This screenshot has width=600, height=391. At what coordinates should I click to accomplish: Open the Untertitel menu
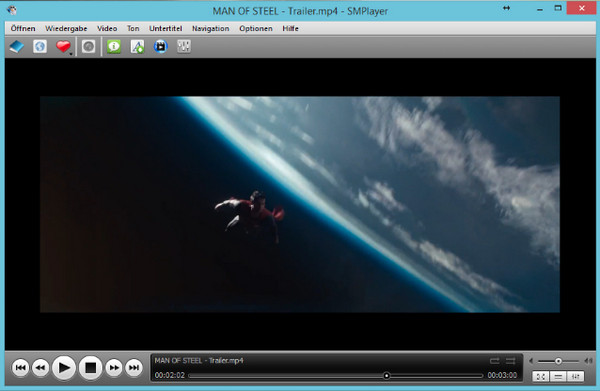click(166, 28)
